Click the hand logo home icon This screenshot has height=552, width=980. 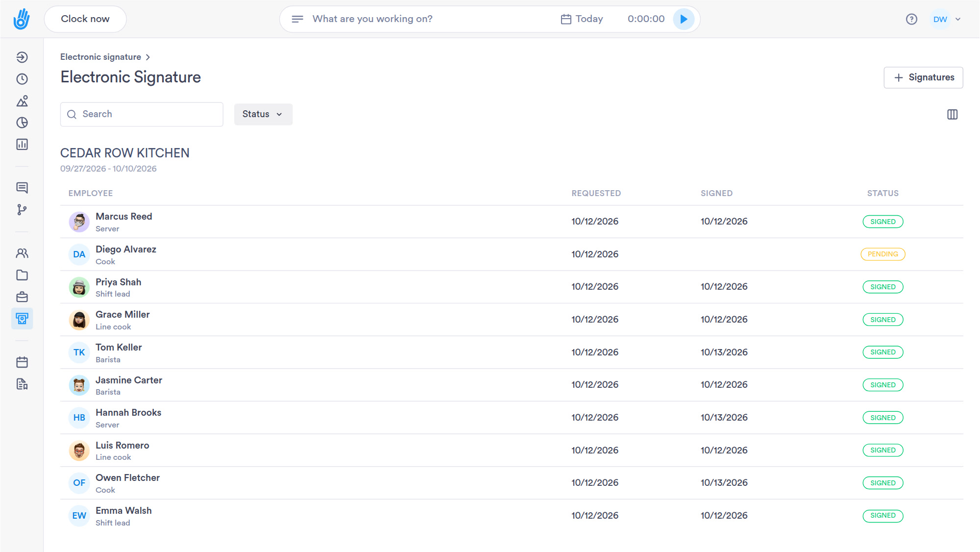coord(22,19)
